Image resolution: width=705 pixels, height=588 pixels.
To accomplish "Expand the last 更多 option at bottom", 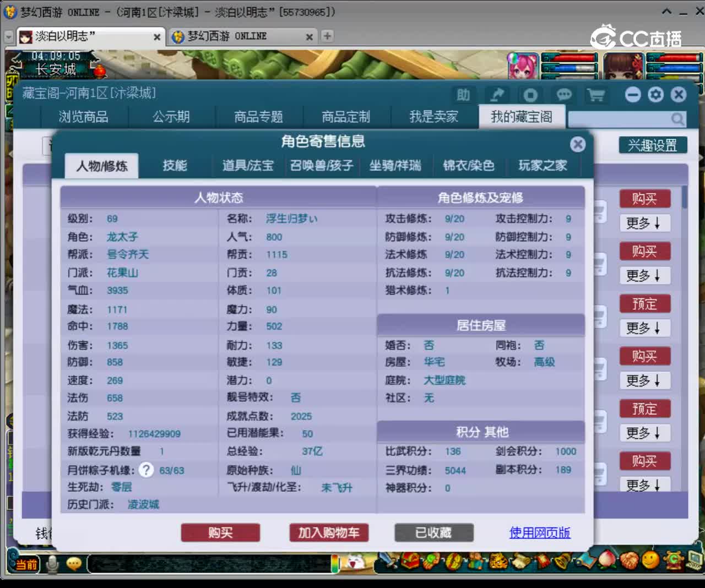I will (x=644, y=484).
